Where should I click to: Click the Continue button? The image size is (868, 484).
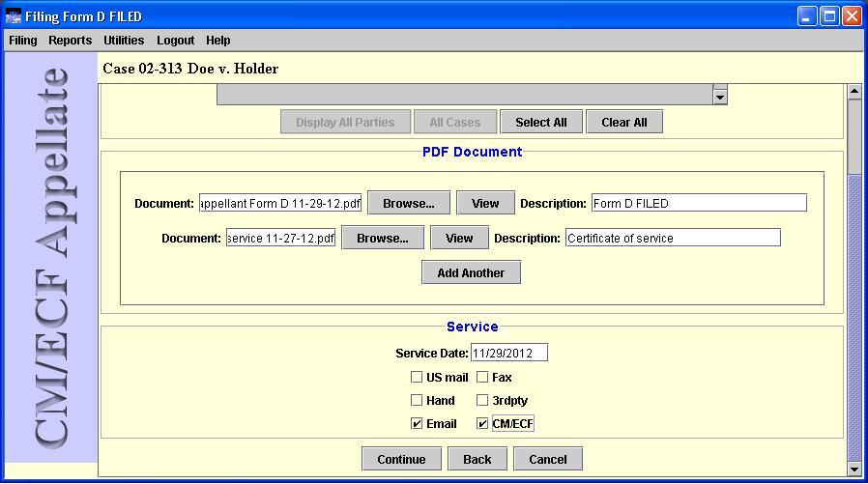pyautogui.click(x=401, y=459)
